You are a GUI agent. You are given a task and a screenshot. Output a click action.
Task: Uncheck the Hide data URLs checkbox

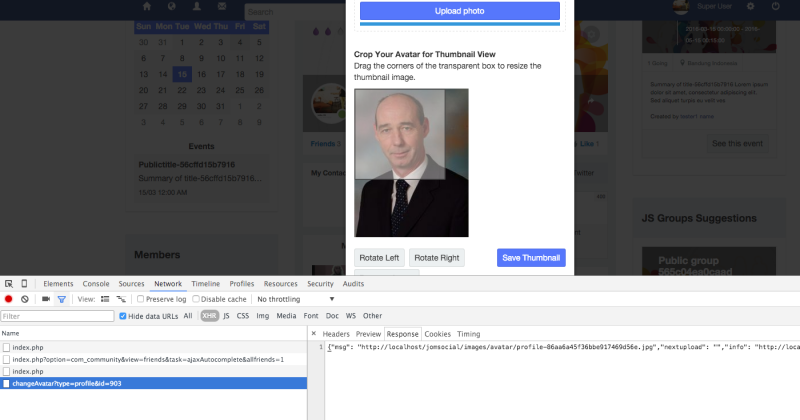pos(124,316)
